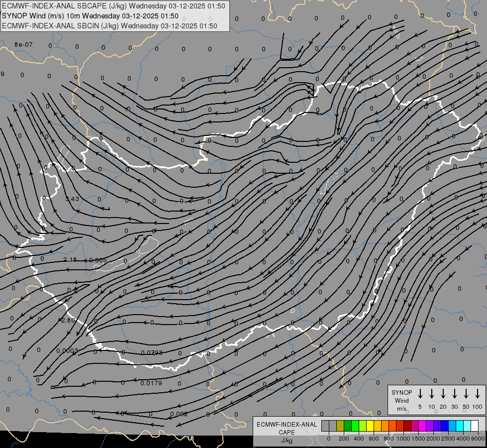Click the SYNOP label in wind legend

point(401,392)
